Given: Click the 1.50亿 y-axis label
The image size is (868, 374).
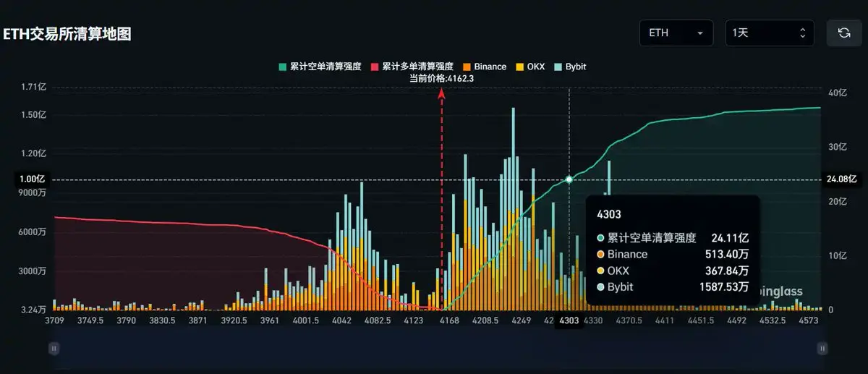Looking at the screenshot, I should (x=34, y=115).
